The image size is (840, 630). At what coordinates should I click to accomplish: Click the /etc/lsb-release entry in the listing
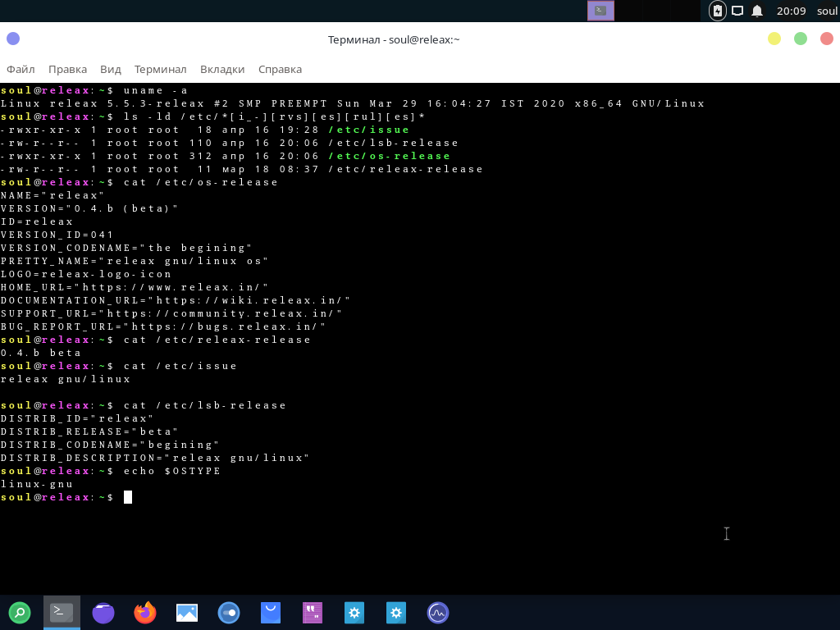click(x=394, y=143)
